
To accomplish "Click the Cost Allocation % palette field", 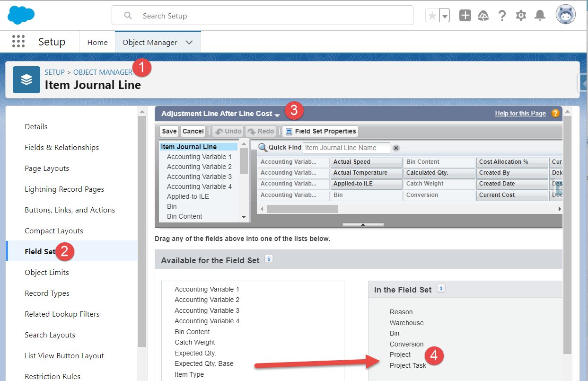I will (512, 162).
